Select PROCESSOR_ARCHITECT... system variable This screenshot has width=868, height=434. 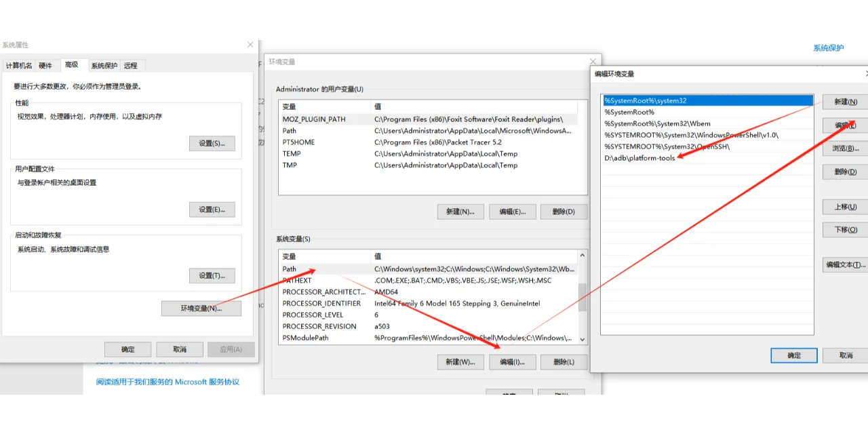tap(428, 292)
